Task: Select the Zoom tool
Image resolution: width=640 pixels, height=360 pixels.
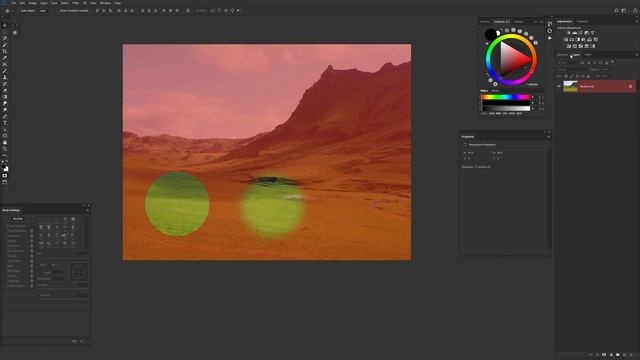Action: (x=4, y=149)
